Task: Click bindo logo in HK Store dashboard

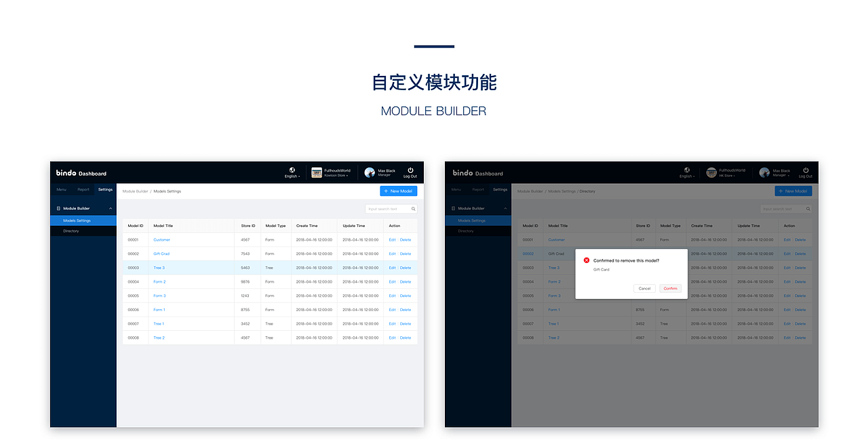Action: [462, 173]
